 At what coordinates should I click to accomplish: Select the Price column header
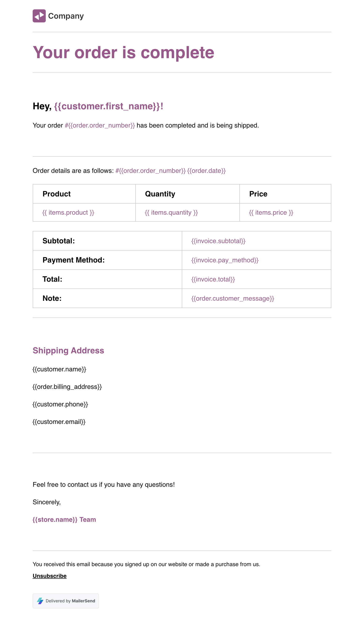[x=258, y=194]
